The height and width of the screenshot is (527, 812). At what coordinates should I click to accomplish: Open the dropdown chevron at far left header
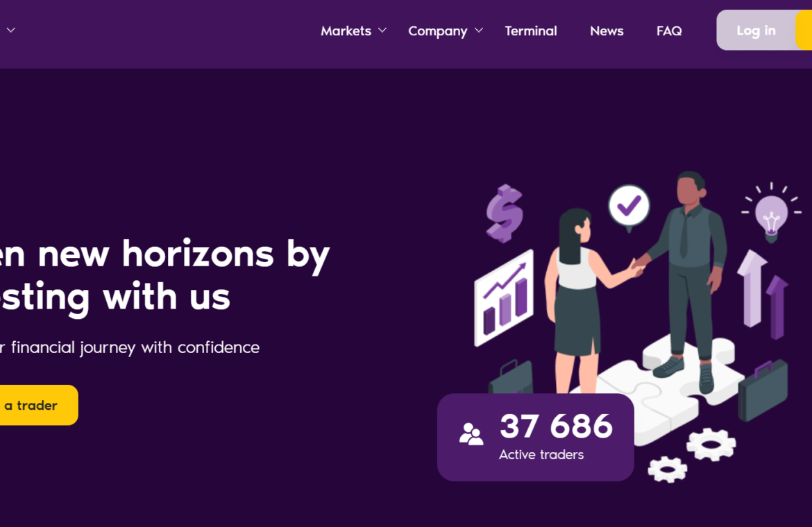11,31
